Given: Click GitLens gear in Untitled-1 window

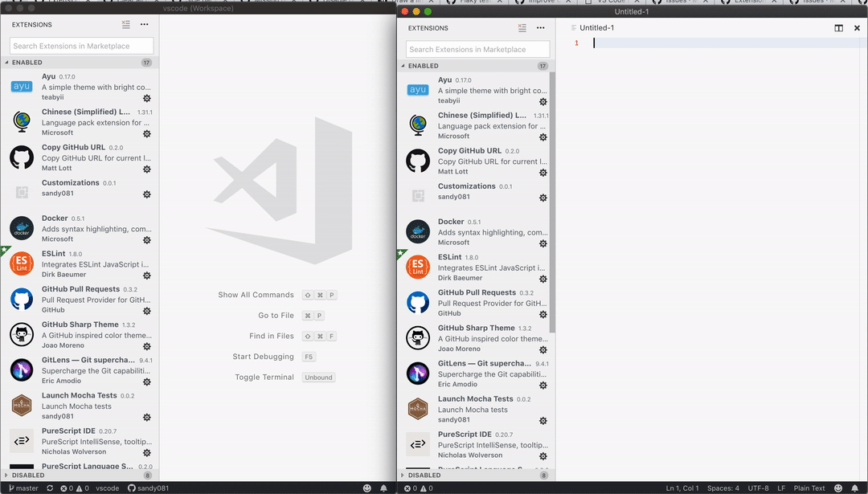Looking at the screenshot, I should pos(543,385).
